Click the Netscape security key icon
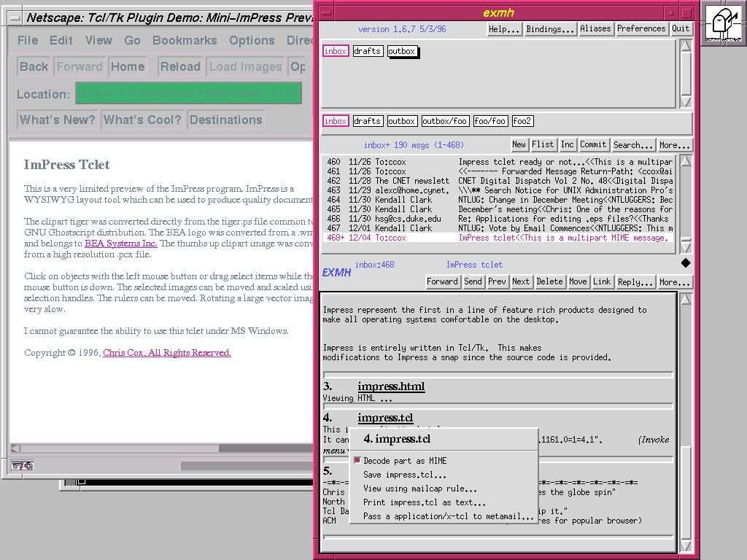This screenshot has width=747, height=560. pos(23,466)
